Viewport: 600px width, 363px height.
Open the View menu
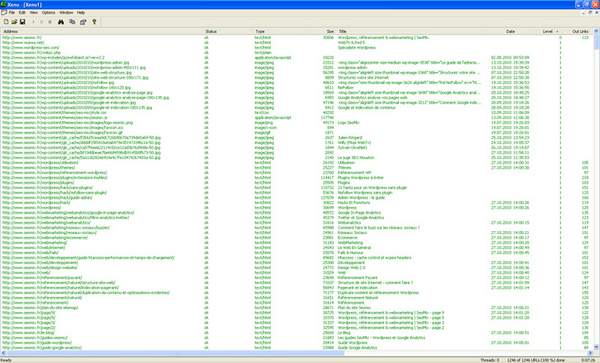click(34, 13)
